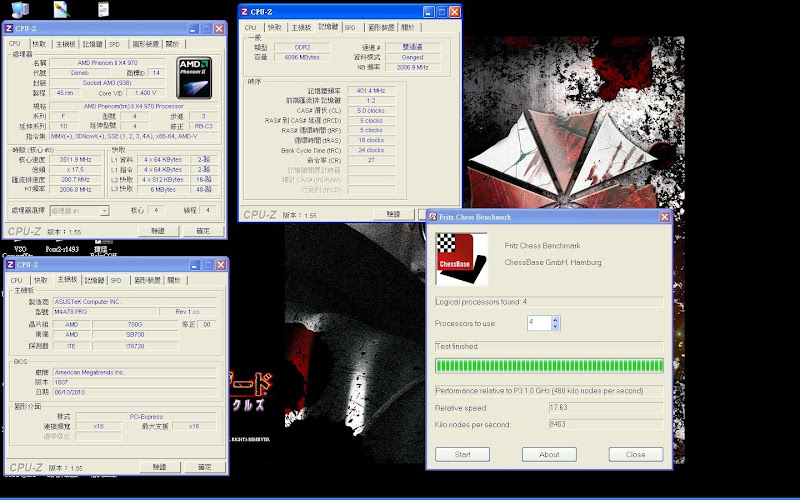Switch to 主機板 tab in processor CPU-Z window
800x500 pixels.
(x=65, y=44)
